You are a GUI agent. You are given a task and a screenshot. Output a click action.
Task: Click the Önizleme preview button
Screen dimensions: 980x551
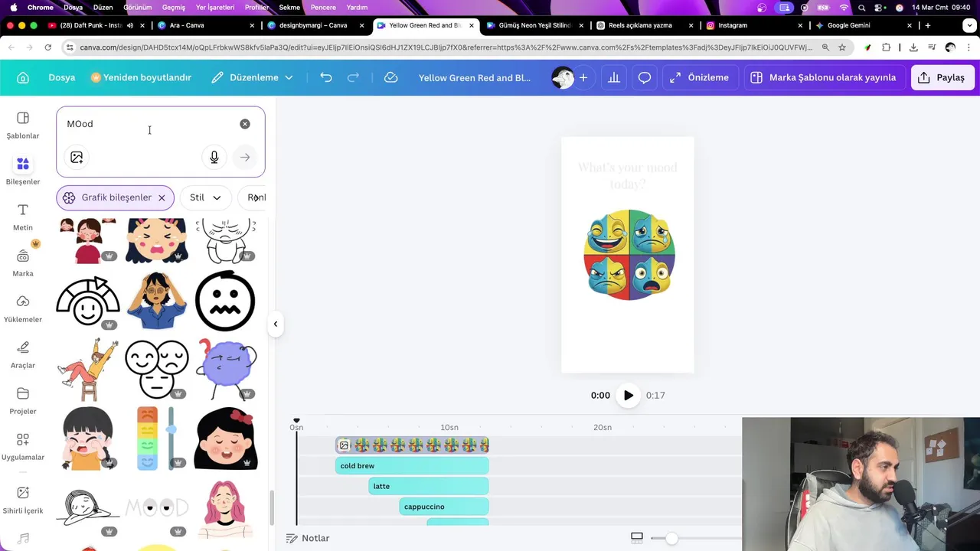700,77
